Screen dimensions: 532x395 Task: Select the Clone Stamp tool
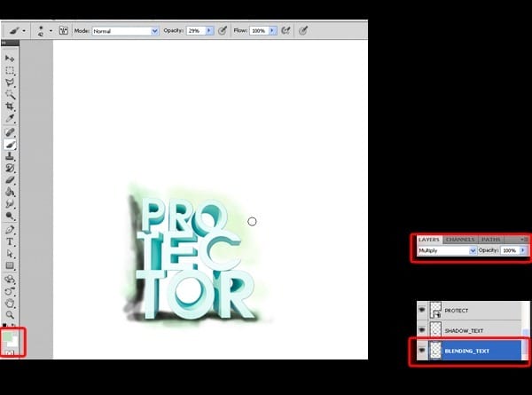coord(10,156)
